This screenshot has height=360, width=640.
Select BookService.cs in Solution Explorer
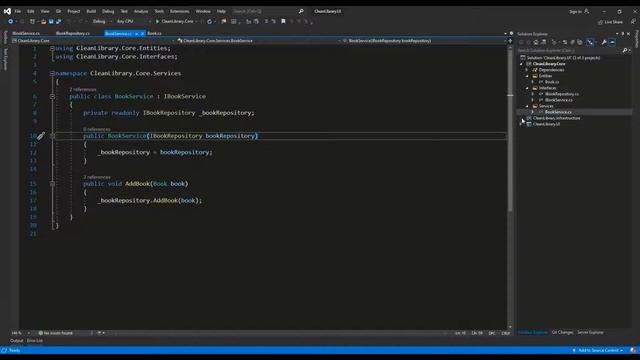pos(558,112)
